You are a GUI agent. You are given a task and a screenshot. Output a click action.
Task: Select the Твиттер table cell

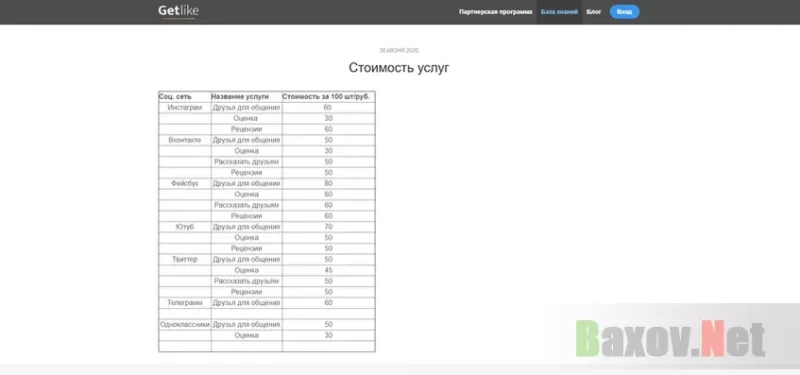185,259
